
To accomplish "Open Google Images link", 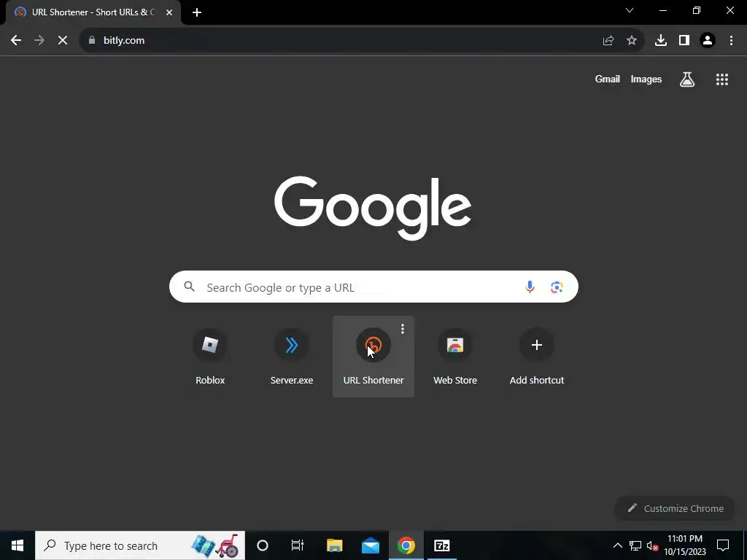I will point(646,79).
